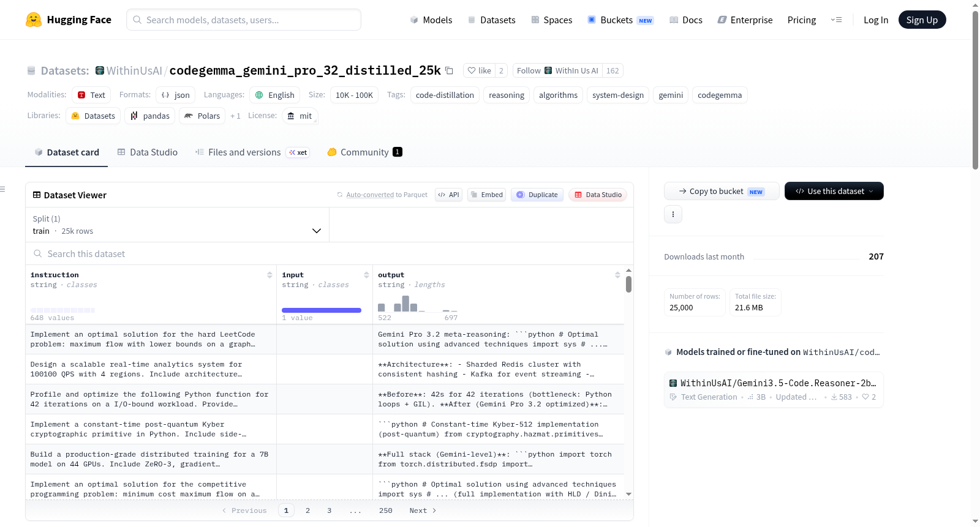Click the Embed button
980x527 pixels.
486,195
